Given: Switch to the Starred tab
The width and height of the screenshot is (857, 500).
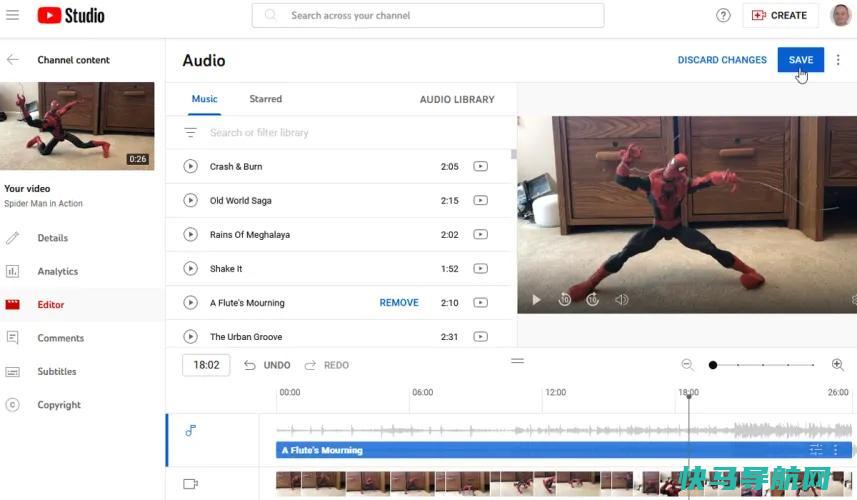Looking at the screenshot, I should pos(266,99).
